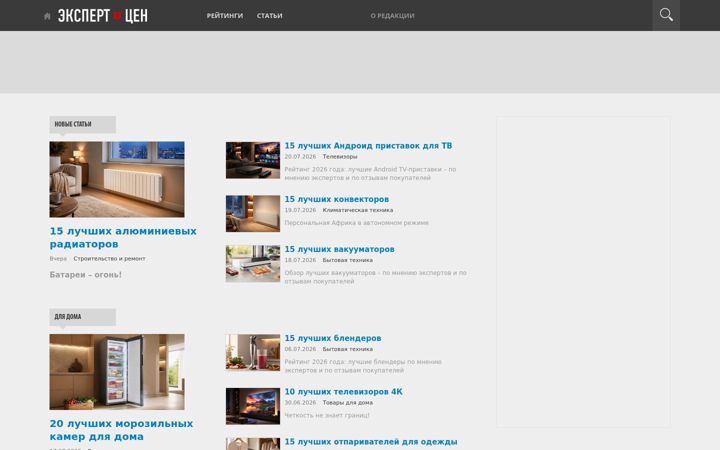Click the date 20.07.2026
This screenshot has width=720, height=450.
click(x=300, y=157)
